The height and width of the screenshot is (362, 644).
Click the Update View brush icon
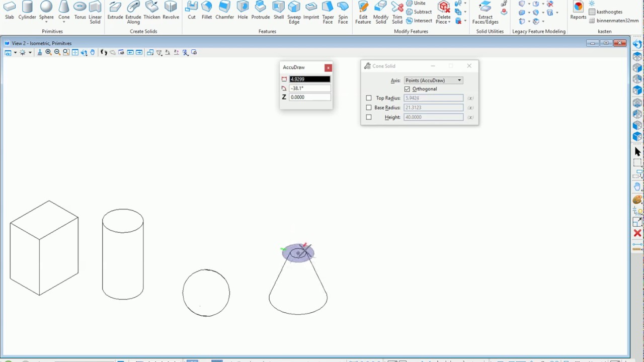coord(40,52)
